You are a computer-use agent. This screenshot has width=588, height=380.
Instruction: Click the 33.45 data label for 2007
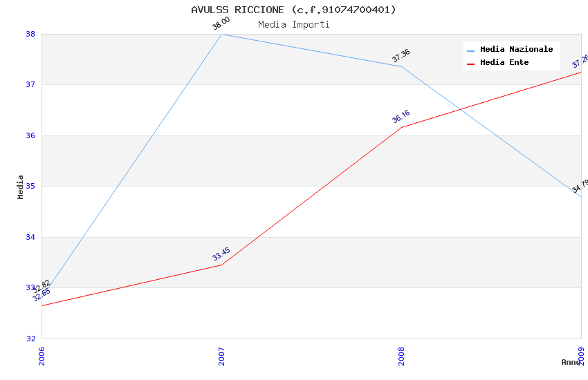[x=221, y=254]
